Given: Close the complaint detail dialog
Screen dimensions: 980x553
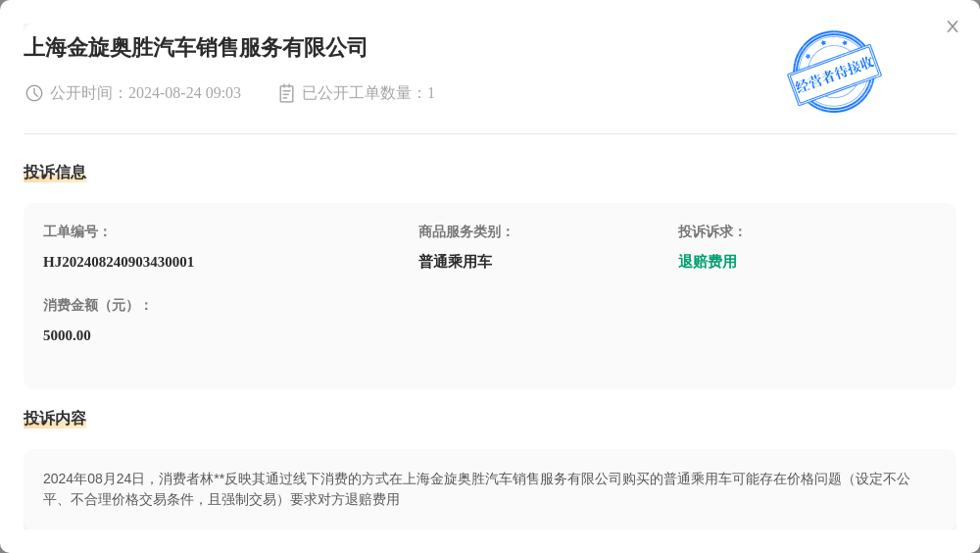Looking at the screenshot, I should click(952, 26).
